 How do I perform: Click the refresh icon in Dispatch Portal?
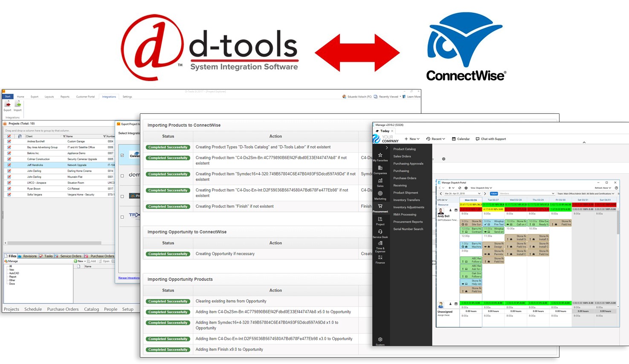460,188
